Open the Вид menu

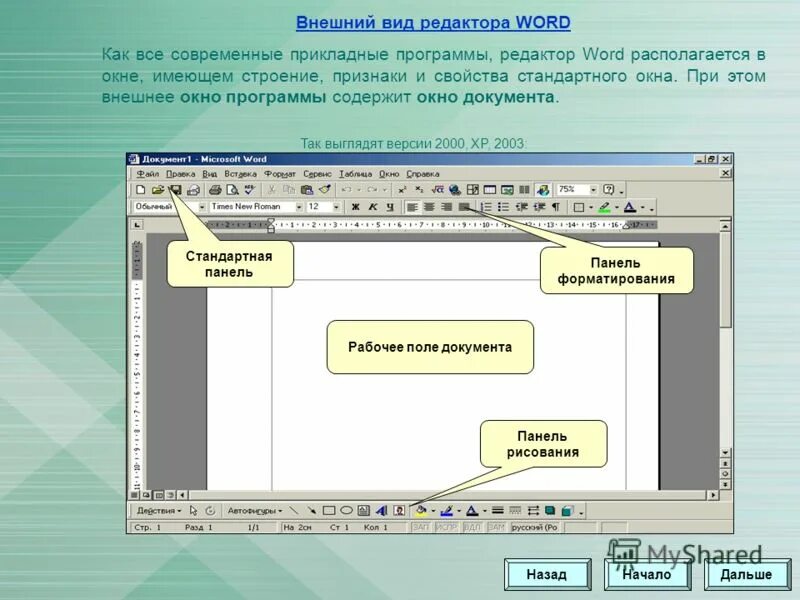point(210,174)
